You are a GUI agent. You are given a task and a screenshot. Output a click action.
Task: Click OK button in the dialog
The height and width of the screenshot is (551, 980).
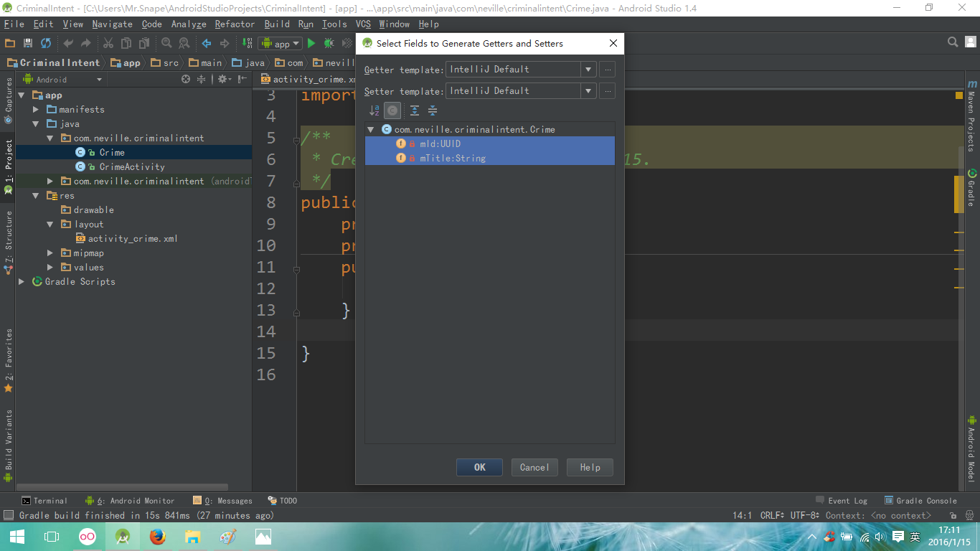coord(479,467)
